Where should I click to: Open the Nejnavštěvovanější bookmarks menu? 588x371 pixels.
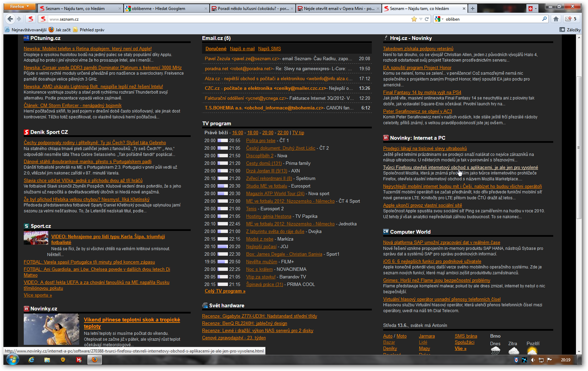(x=26, y=30)
